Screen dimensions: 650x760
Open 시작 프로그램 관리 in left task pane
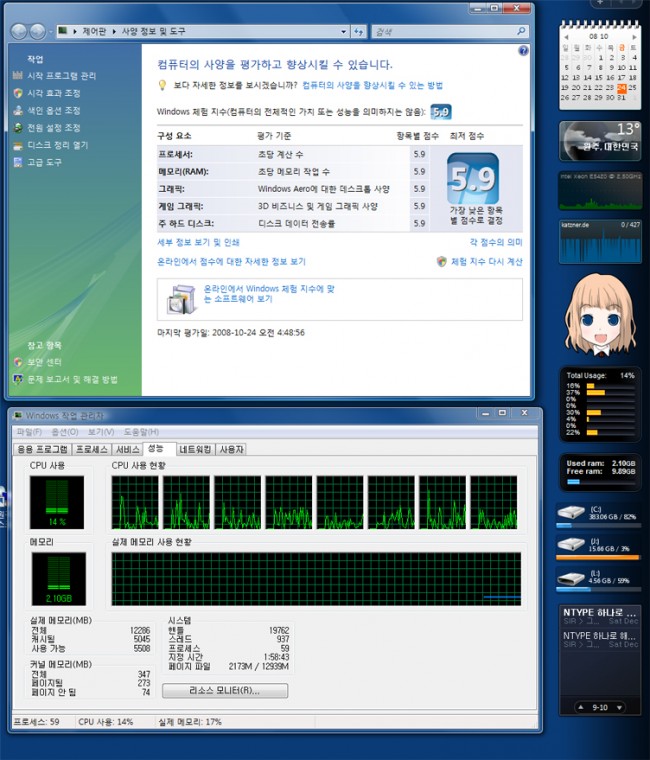62,76
